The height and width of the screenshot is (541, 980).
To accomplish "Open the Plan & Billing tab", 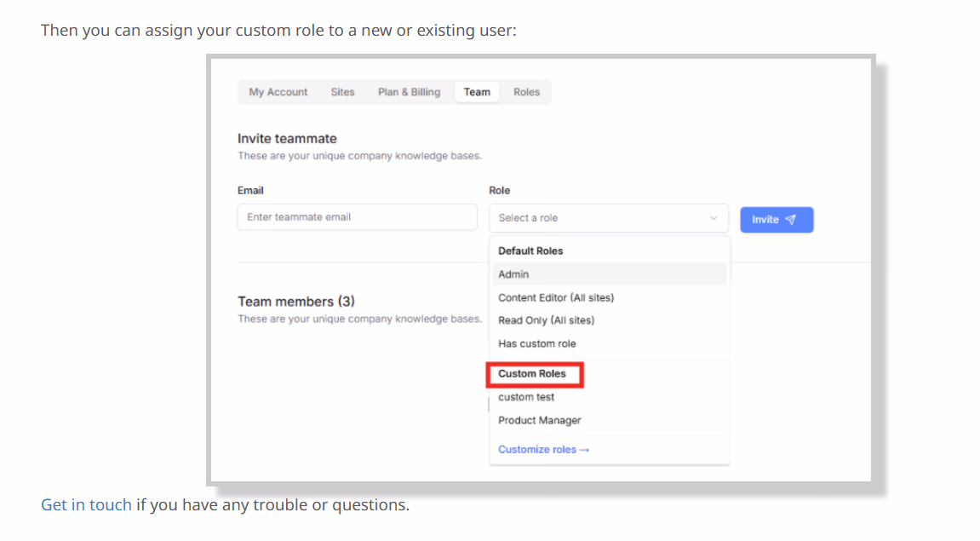I will click(x=409, y=92).
